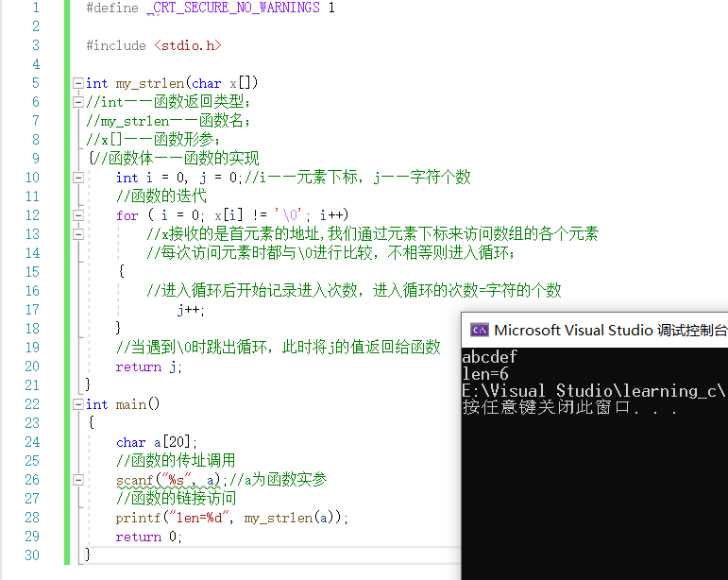Viewport: 728px width, 580px height.
Task: Click line number 30 in the gutter
Action: [x=32, y=555]
